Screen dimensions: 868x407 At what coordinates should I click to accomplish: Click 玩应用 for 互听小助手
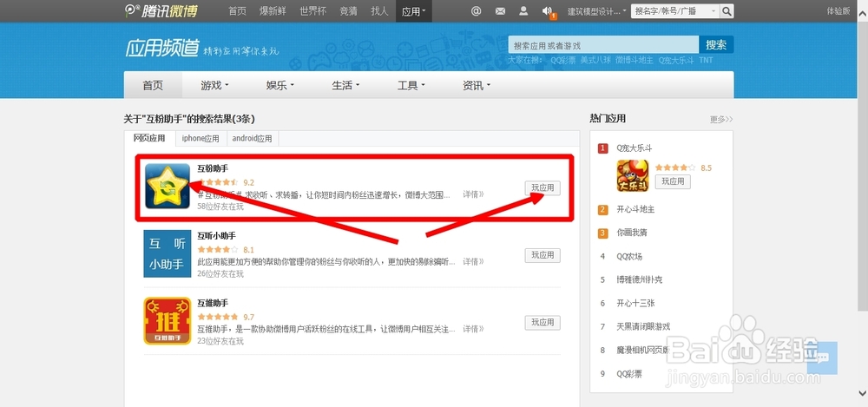pyautogui.click(x=542, y=255)
